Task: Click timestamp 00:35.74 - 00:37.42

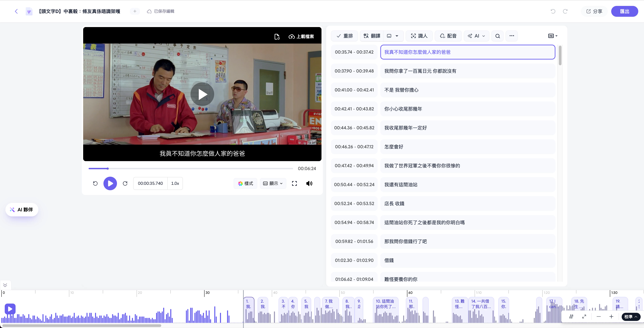Action: (354, 52)
